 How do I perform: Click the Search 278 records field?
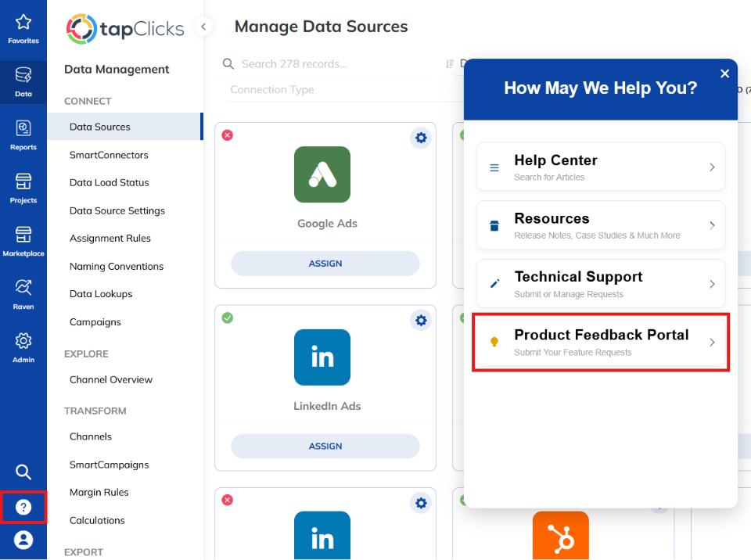[328, 63]
